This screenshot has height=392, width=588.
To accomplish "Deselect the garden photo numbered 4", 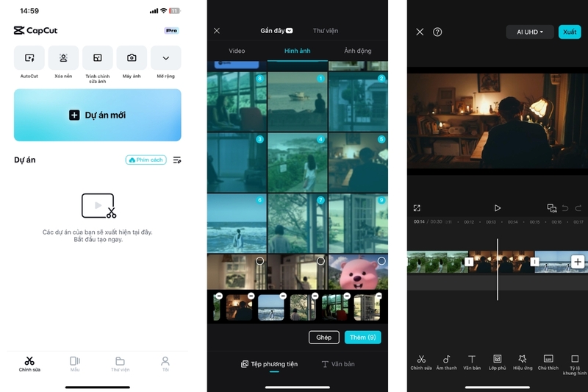I will [320, 139].
